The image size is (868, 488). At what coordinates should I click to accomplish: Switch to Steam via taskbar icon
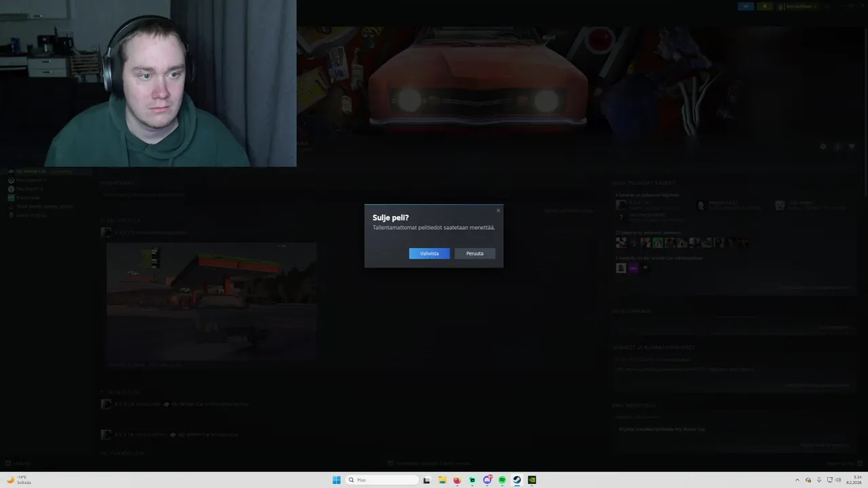[517, 480]
